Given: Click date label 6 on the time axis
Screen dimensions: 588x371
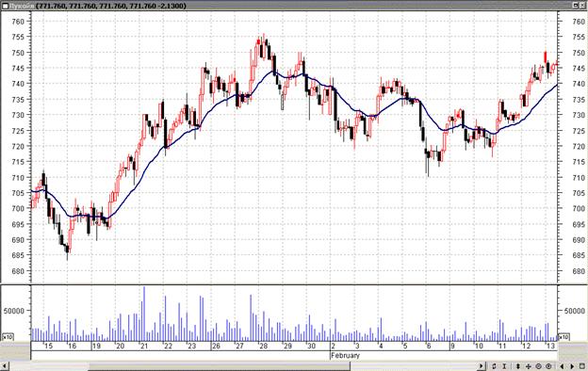Looking at the screenshot, I should pos(429,346).
